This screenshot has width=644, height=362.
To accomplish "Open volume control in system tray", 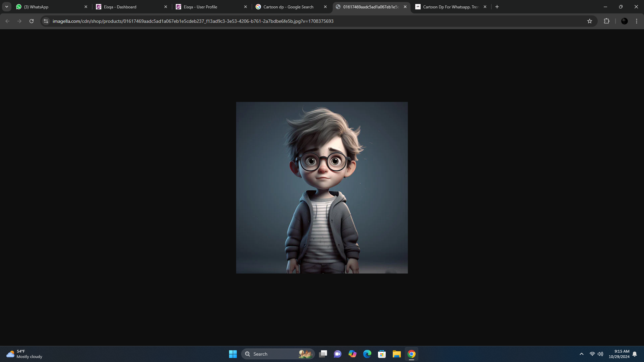I will point(600,354).
